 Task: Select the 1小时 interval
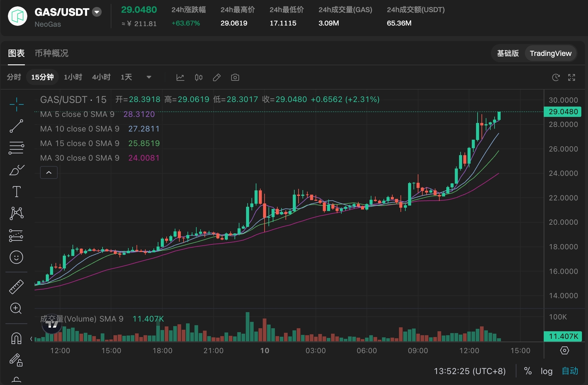[73, 77]
